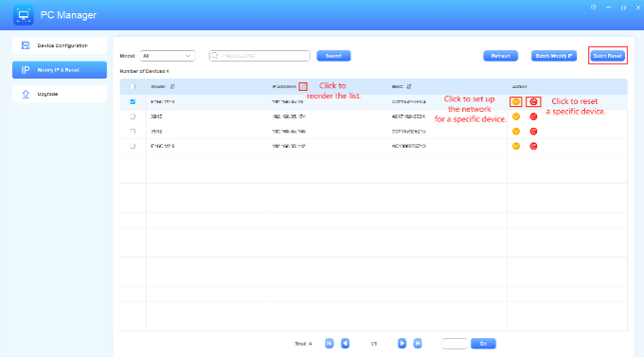Click the Device Configuration sidebar icon
644x357 pixels.
(x=26, y=45)
